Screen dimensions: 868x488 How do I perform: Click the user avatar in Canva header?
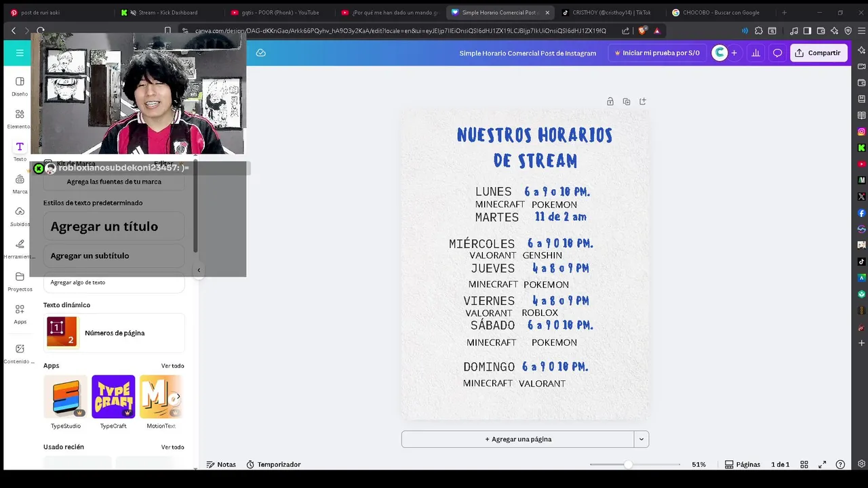tap(719, 53)
